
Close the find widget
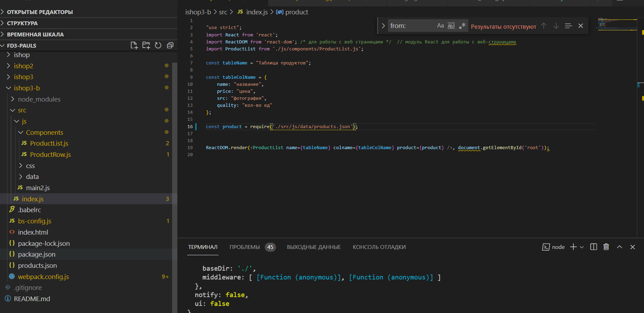(581, 26)
